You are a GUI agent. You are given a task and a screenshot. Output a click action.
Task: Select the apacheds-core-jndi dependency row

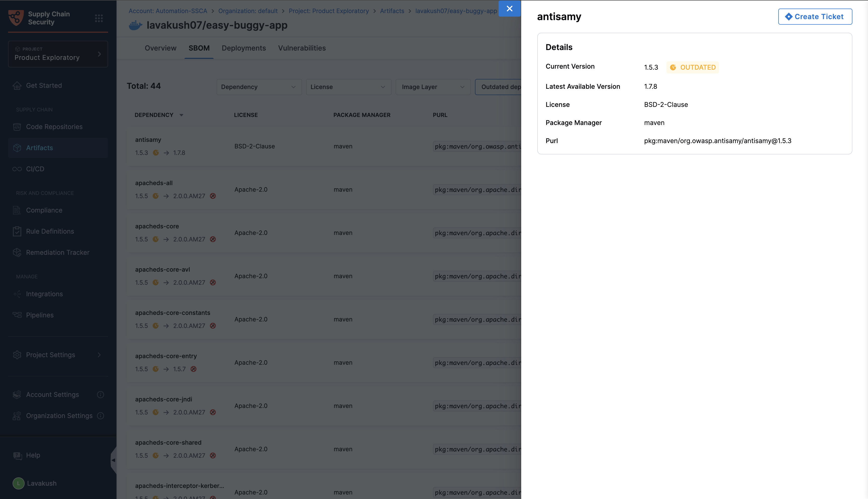324,406
